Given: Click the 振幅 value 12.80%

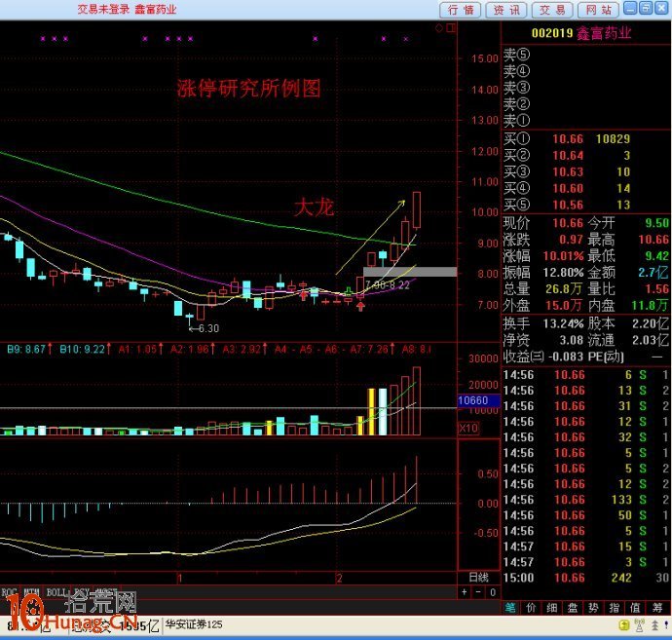Looking at the screenshot, I should (x=563, y=273).
